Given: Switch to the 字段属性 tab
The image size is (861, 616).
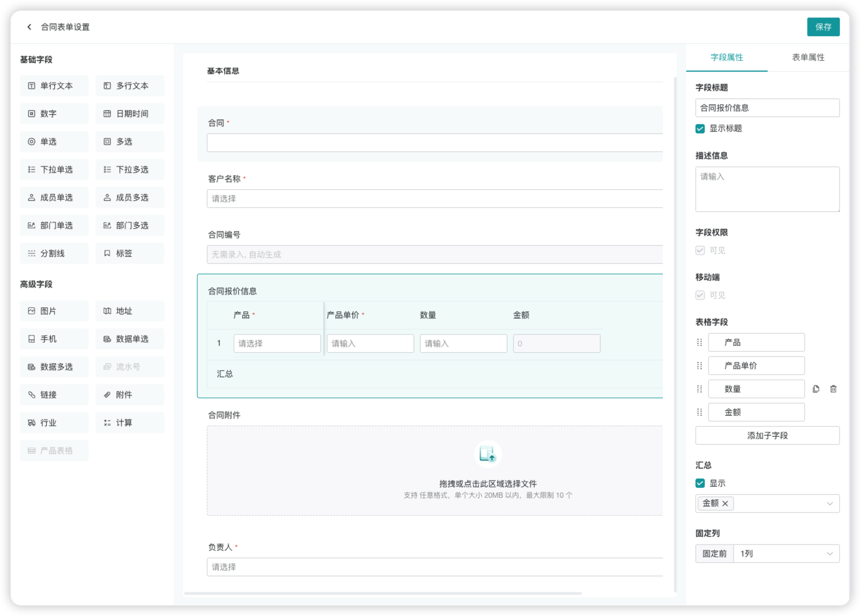Looking at the screenshot, I should pyautogui.click(x=727, y=57).
